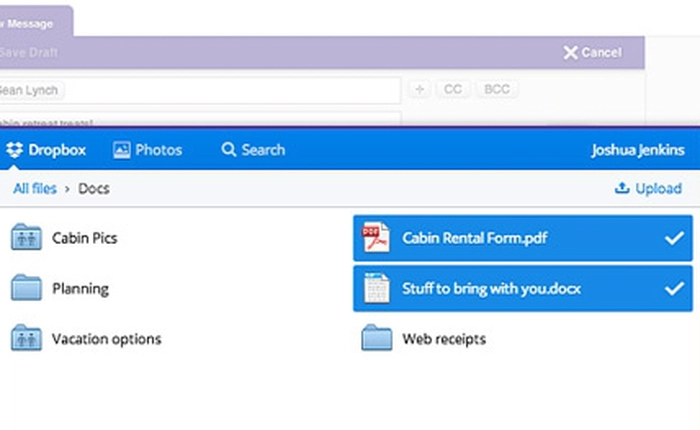Click the Vacation options shared folder icon

[x=26, y=338]
